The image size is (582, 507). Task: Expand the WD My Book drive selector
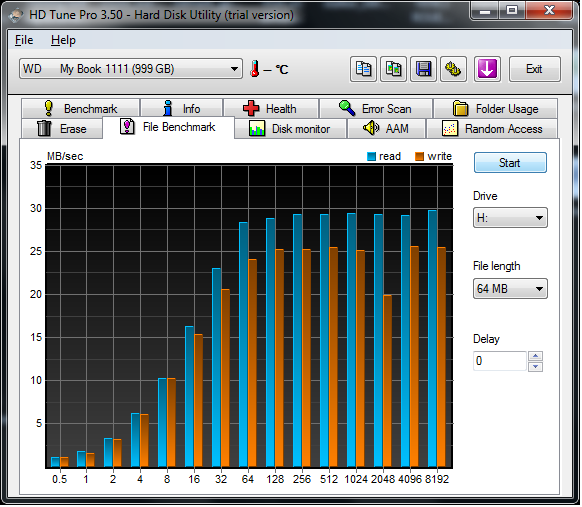pyautogui.click(x=131, y=69)
